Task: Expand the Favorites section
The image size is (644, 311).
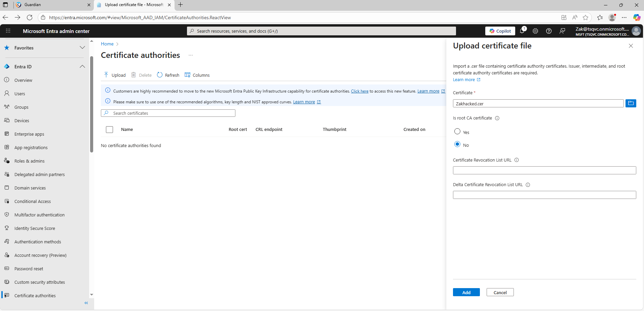Action: [x=82, y=48]
